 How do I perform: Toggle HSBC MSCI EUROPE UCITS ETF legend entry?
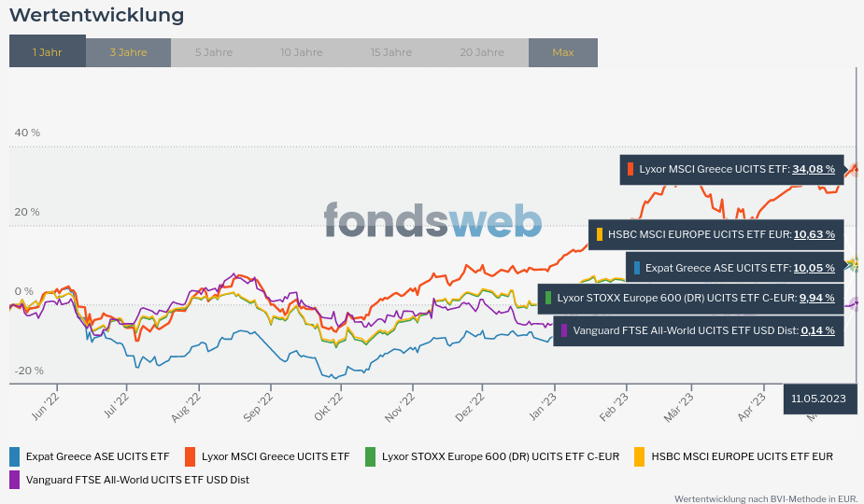733,456
